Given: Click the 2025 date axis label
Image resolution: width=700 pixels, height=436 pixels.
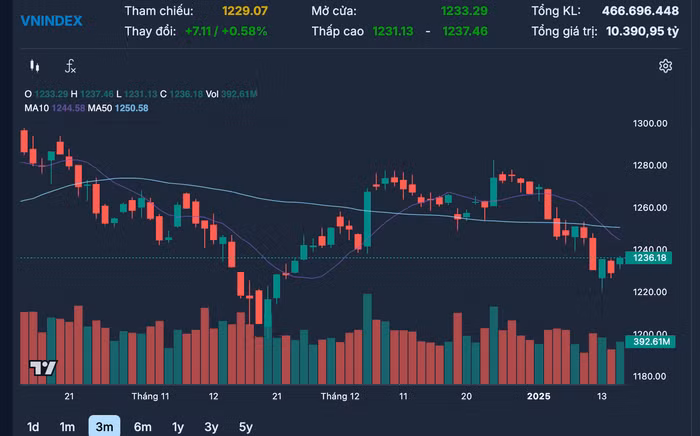Looking at the screenshot, I should [x=538, y=396].
